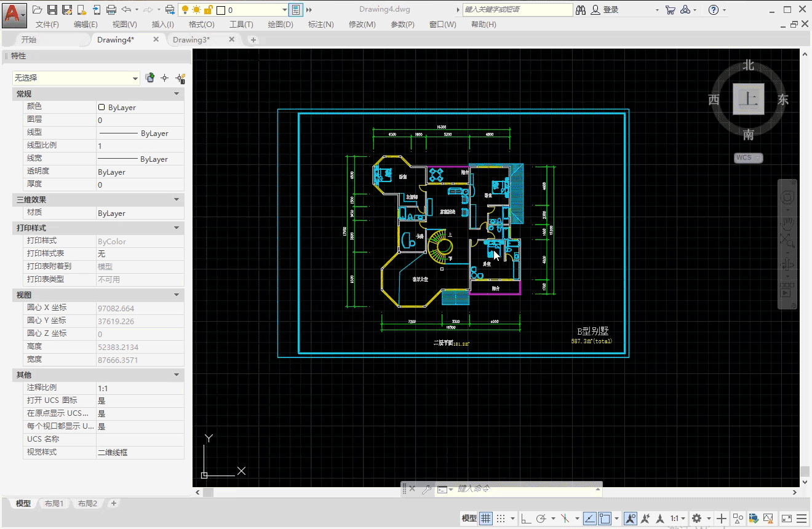The image size is (812, 529).
Task: Open the 格式(O) menu
Action: pyautogui.click(x=202, y=25)
